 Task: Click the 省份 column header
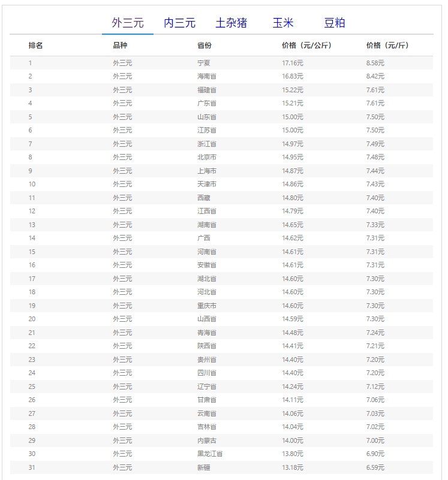tap(205, 46)
